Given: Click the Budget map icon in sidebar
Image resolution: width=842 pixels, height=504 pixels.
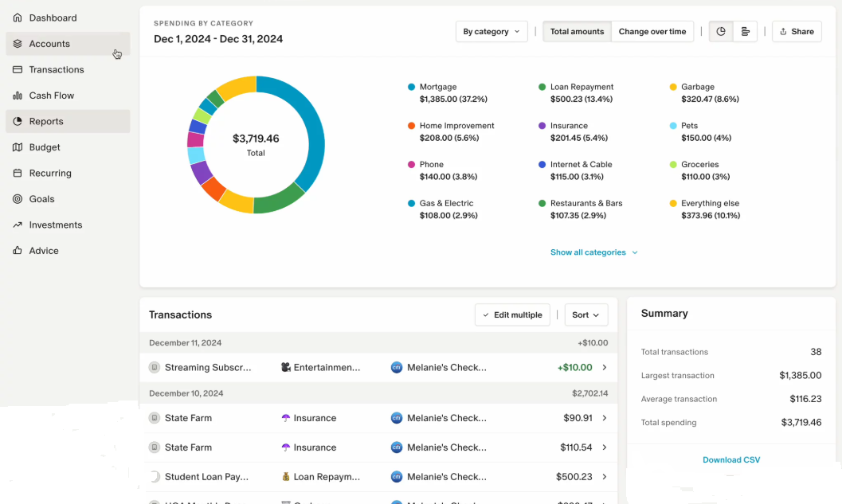Looking at the screenshot, I should pyautogui.click(x=18, y=147).
